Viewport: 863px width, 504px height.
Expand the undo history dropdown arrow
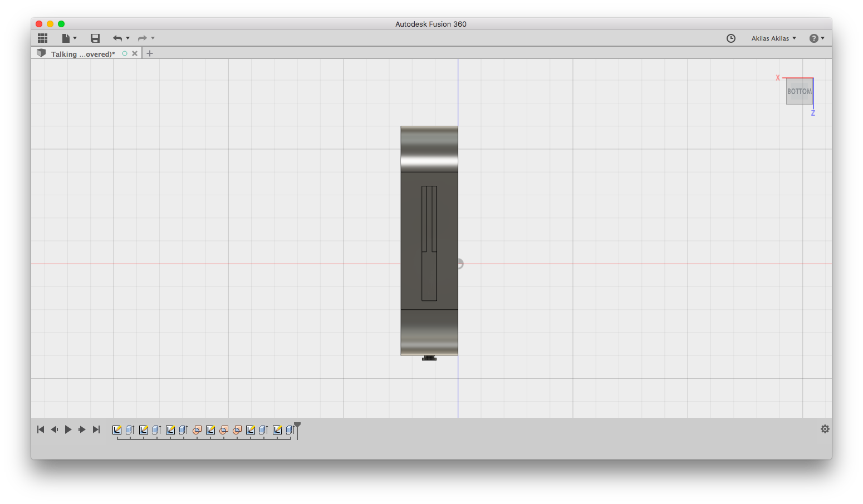pyautogui.click(x=128, y=38)
